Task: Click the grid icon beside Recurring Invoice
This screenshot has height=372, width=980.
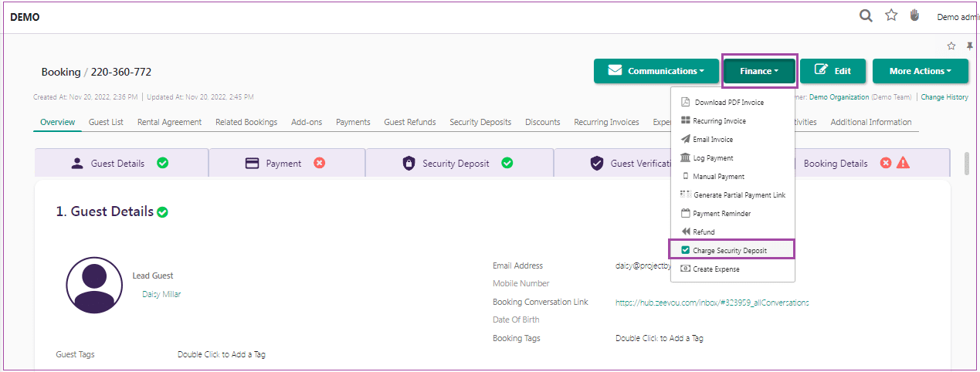Action: tap(686, 120)
